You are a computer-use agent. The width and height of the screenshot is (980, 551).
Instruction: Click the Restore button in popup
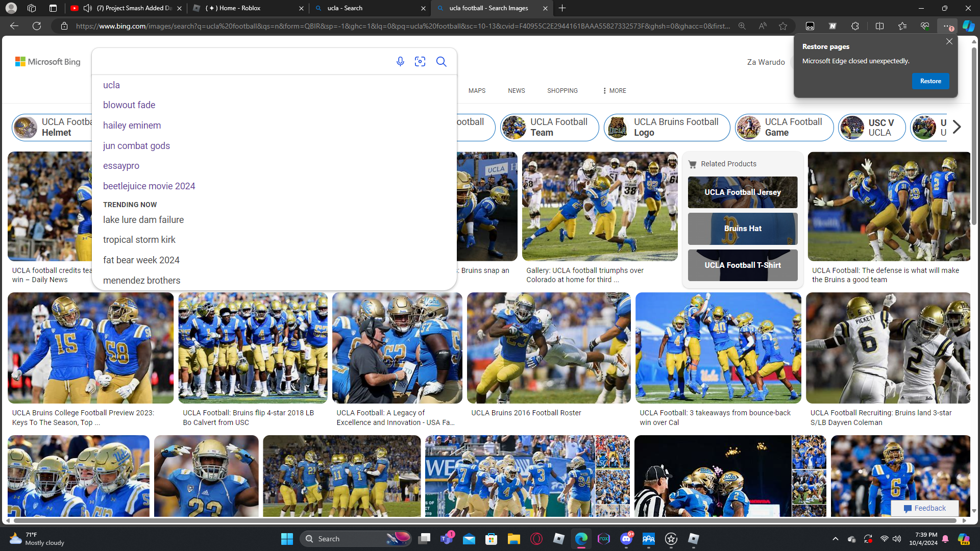click(x=930, y=81)
